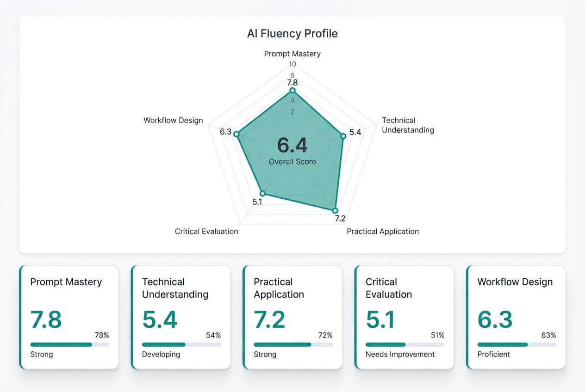Select the Practical Application radar axis label

coord(383,232)
